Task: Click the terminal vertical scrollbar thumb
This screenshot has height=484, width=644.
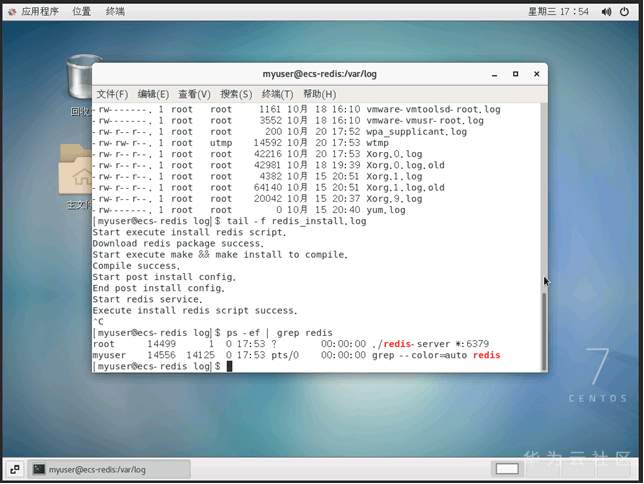Action: click(x=544, y=332)
